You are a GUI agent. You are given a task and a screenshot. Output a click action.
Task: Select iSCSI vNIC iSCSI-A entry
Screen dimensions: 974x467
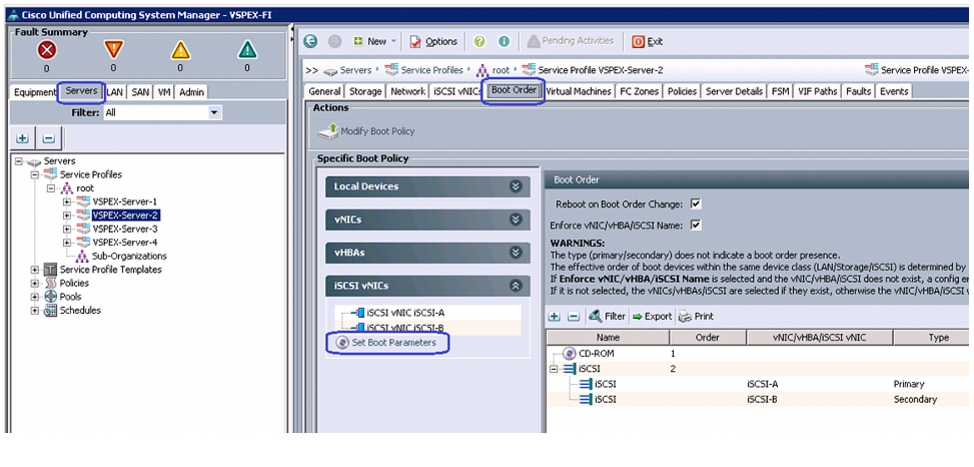[406, 312]
